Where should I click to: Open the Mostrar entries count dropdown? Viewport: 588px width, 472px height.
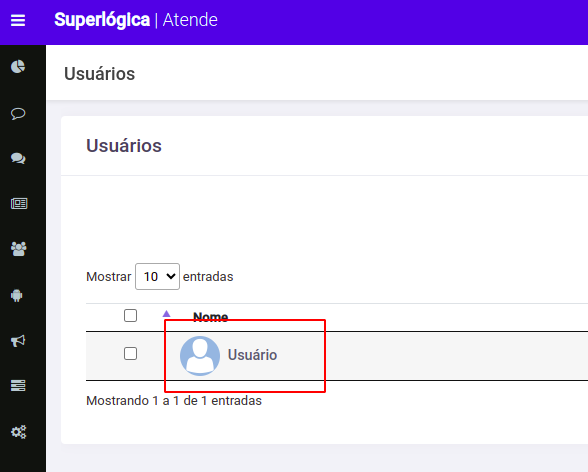click(x=158, y=277)
